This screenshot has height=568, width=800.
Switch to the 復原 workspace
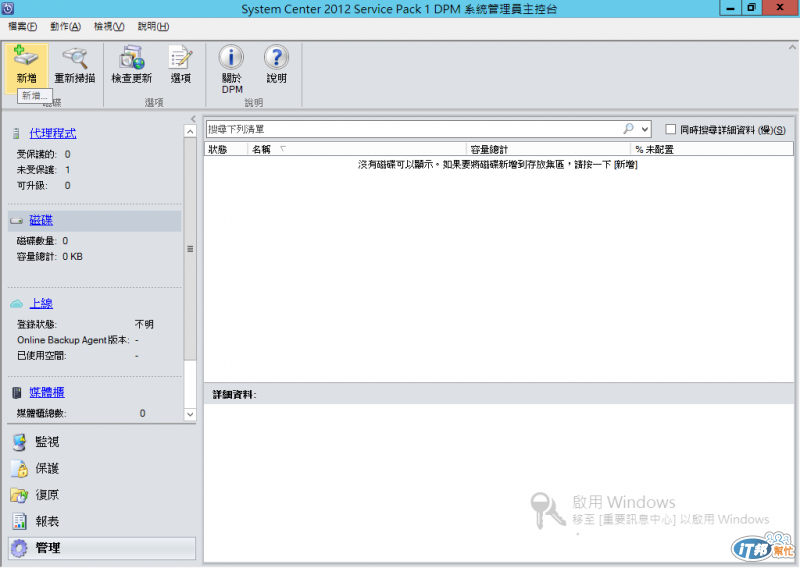click(47, 495)
